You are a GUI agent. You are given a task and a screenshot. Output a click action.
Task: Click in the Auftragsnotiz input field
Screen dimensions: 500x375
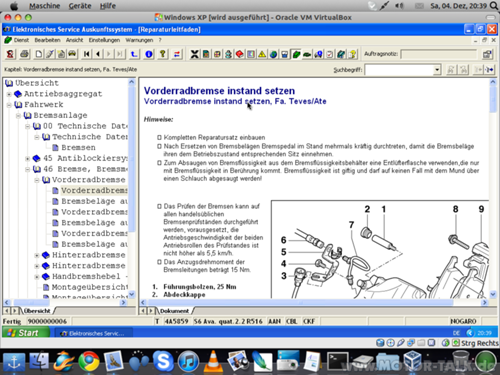(x=439, y=54)
